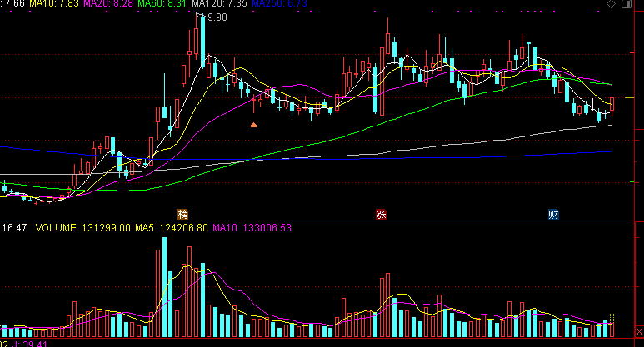
Task: Click the X box beside volume panel
Action: (x=640, y=331)
